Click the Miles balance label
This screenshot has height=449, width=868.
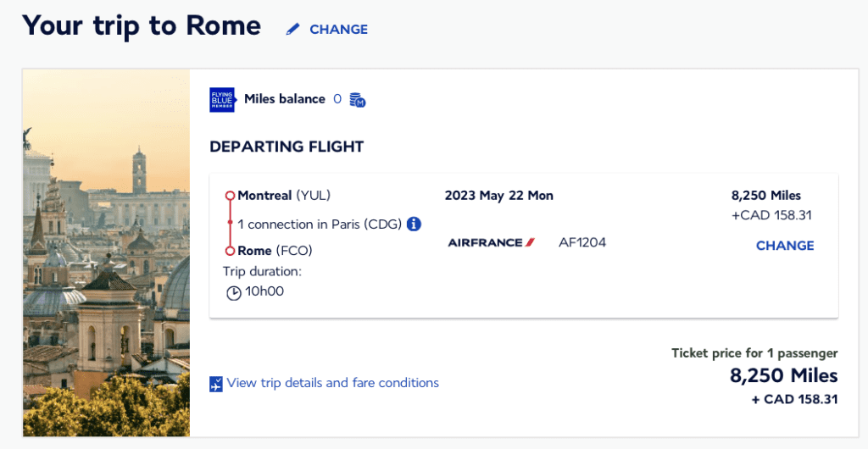[284, 99]
